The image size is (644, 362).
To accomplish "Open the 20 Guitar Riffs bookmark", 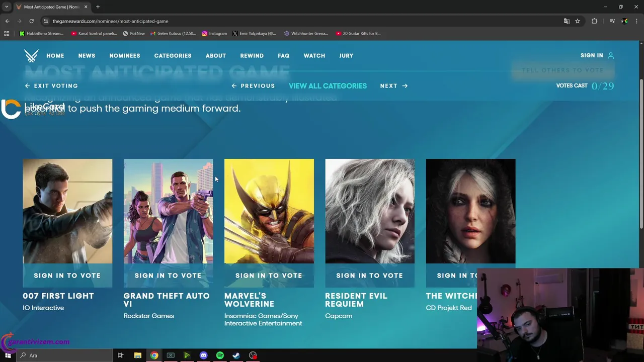I will click(358, 34).
